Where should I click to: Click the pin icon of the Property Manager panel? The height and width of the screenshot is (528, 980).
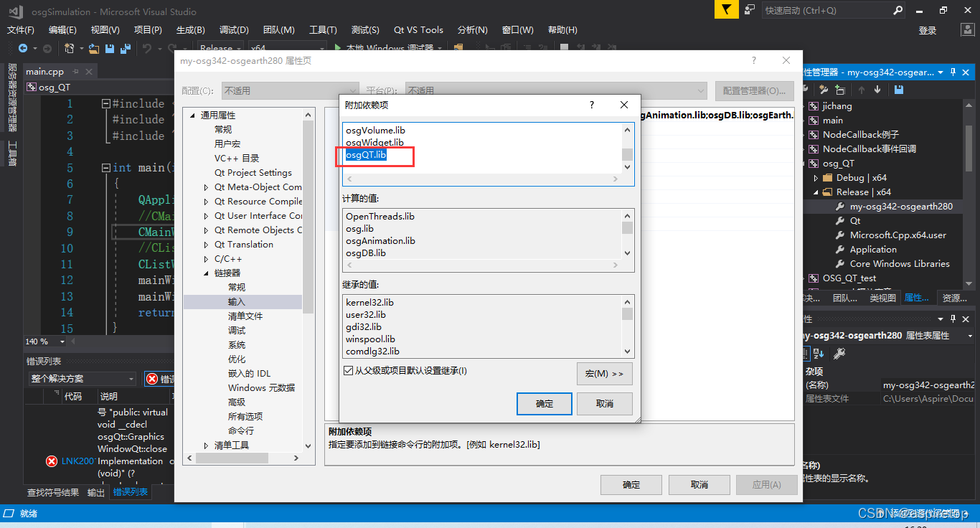coord(953,72)
